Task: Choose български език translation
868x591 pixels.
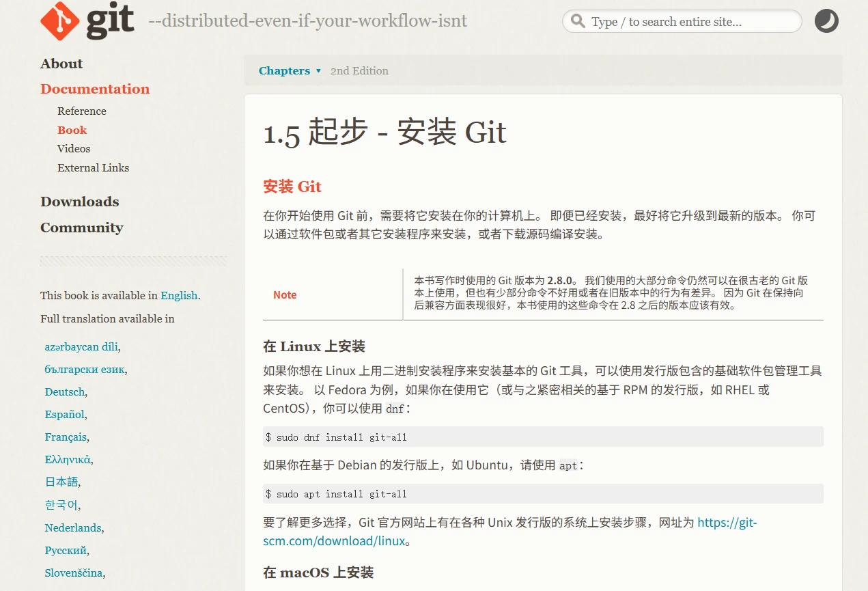Action: [85, 369]
